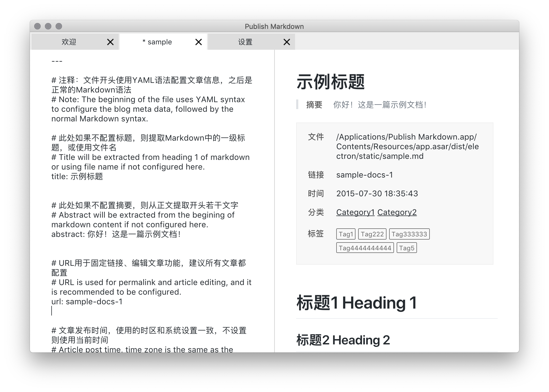Select the * sample tab

(x=157, y=42)
